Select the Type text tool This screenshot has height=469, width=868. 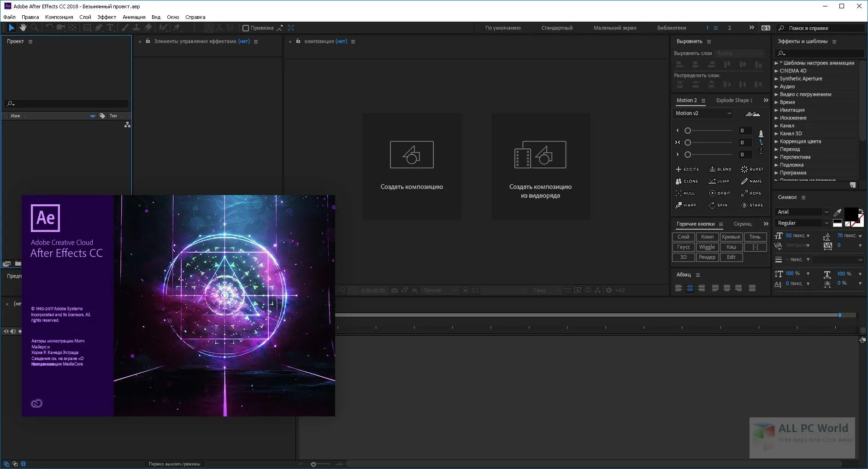click(x=110, y=28)
